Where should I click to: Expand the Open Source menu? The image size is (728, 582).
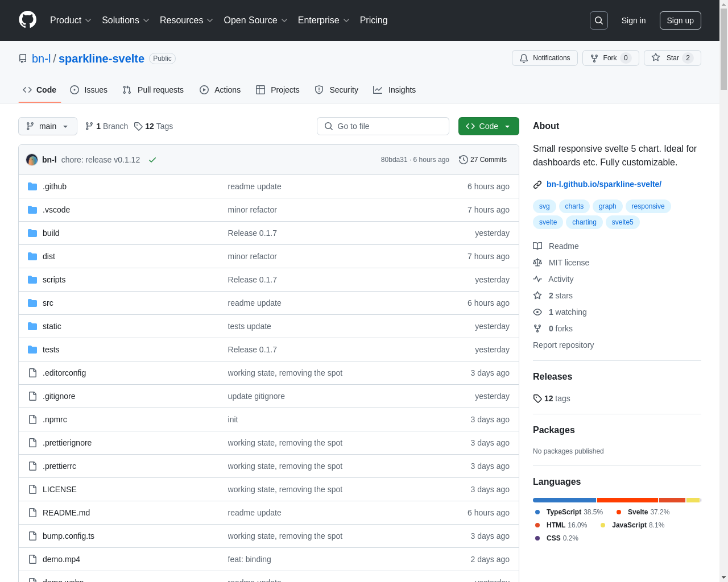pos(256,20)
